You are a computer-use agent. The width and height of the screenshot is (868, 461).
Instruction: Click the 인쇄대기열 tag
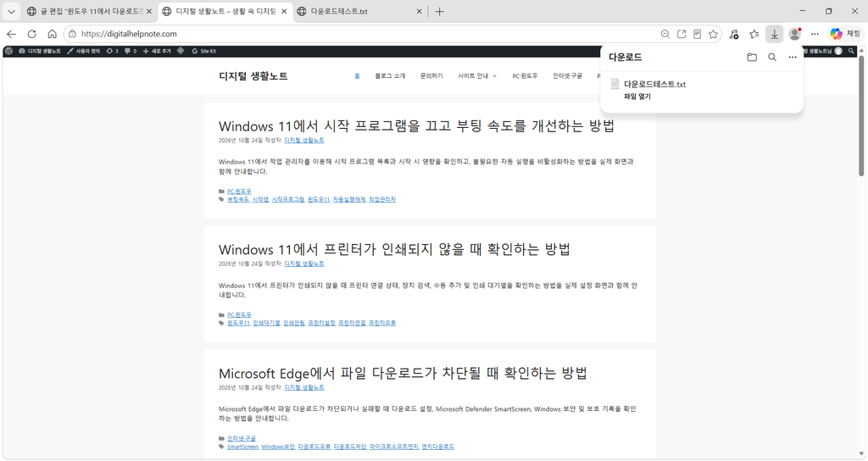coord(266,323)
